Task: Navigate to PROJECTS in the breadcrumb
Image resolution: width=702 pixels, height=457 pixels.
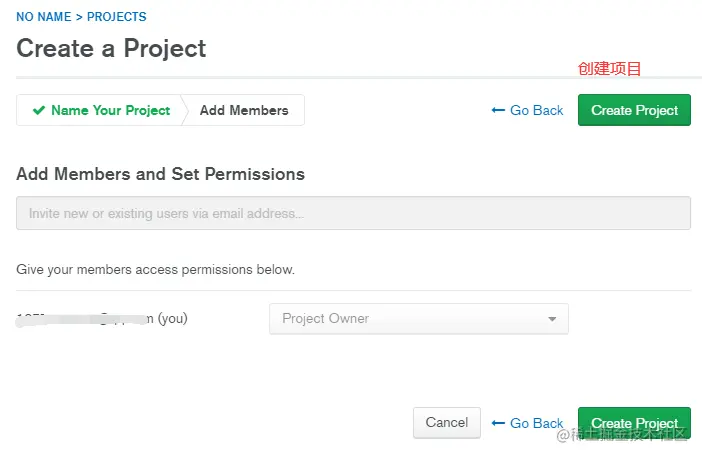Action: tap(116, 17)
